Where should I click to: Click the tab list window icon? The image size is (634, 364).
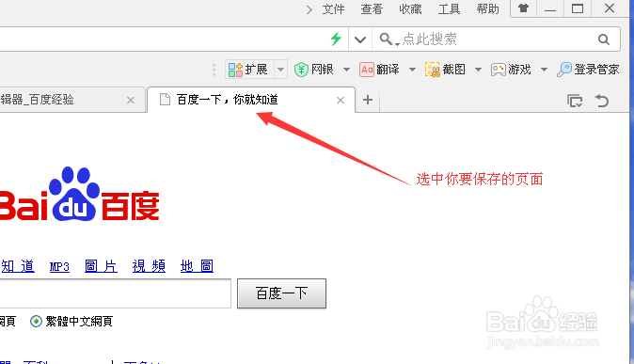pyautogui.click(x=575, y=101)
